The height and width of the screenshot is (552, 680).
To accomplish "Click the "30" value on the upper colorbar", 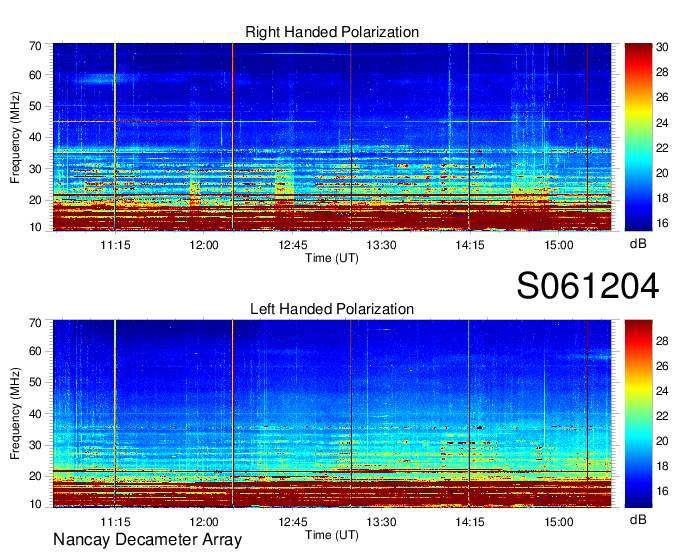I will [662, 47].
